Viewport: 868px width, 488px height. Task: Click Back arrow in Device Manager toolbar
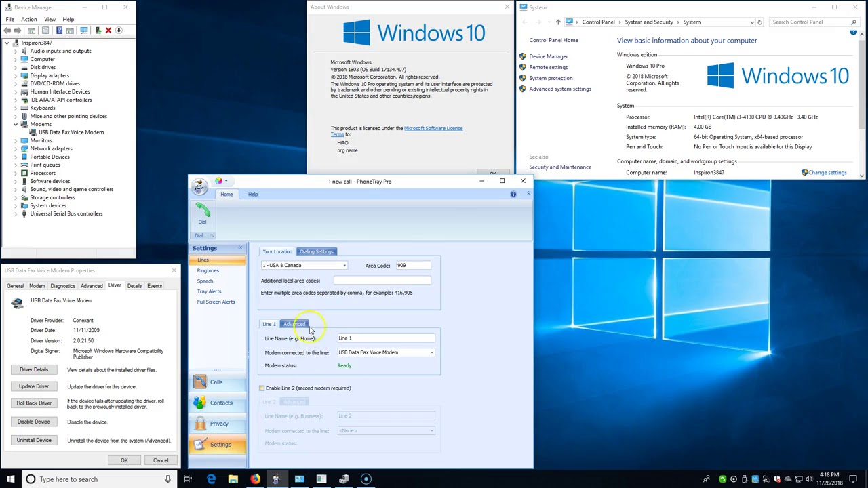click(8, 30)
